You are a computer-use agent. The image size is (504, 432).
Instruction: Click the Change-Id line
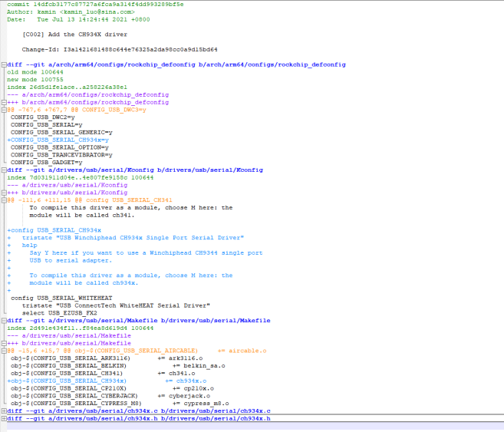[x=120, y=50]
